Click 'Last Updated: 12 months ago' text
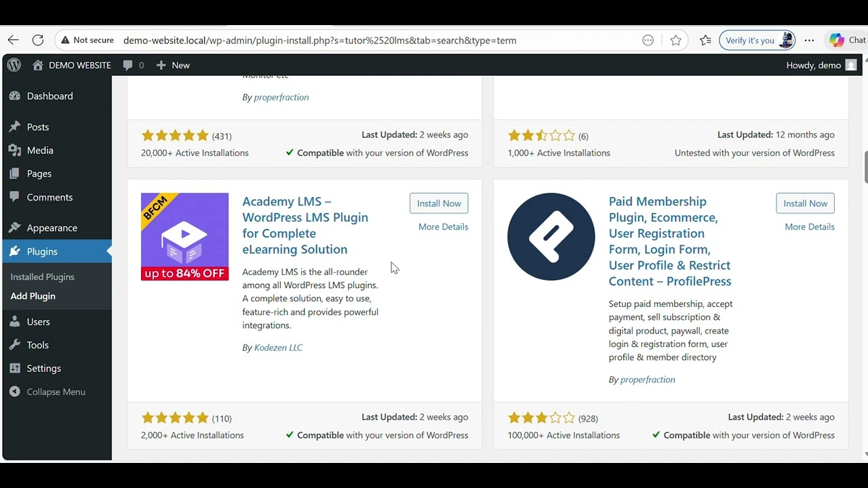The height and width of the screenshot is (488, 868). point(776,135)
